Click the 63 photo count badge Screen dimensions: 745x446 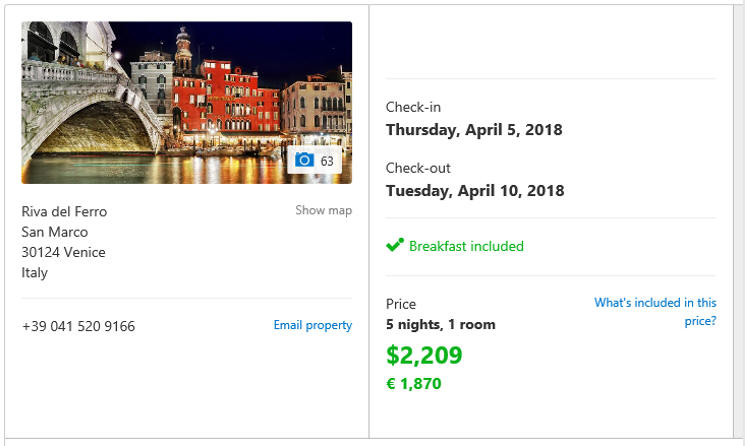coord(315,160)
